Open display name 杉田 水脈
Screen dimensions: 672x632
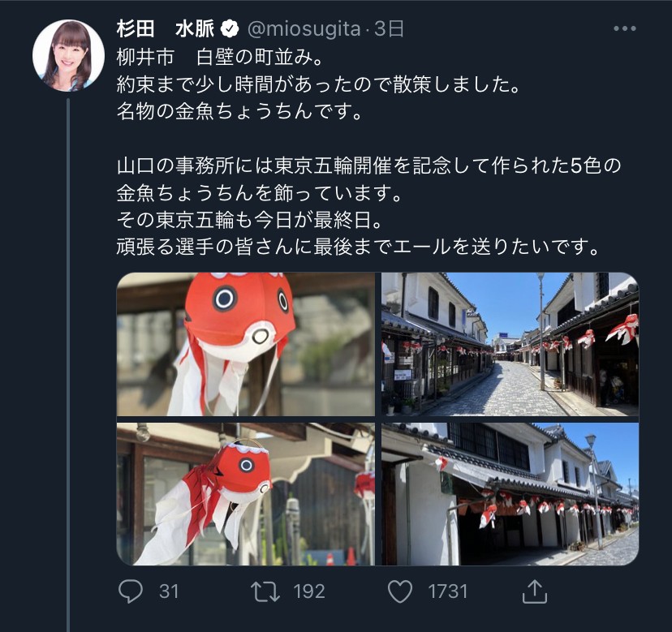pos(166,28)
